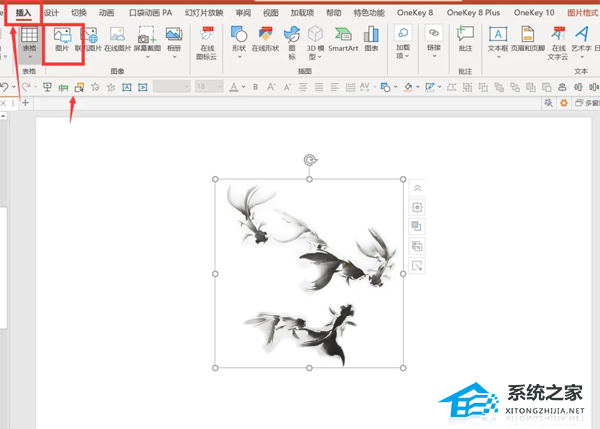Switch to the 设计 ribbon tab
The height and width of the screenshot is (429, 600).
51,13
